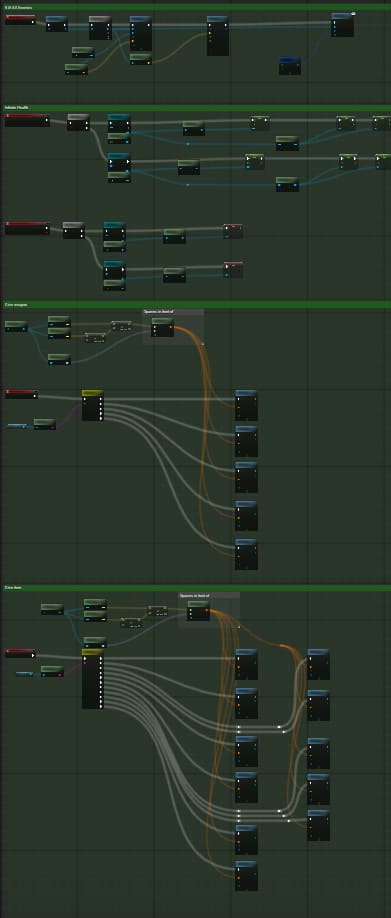Click the Spawns in front of comment in Give item section
391x918 pixels.
pyautogui.click(x=208, y=595)
